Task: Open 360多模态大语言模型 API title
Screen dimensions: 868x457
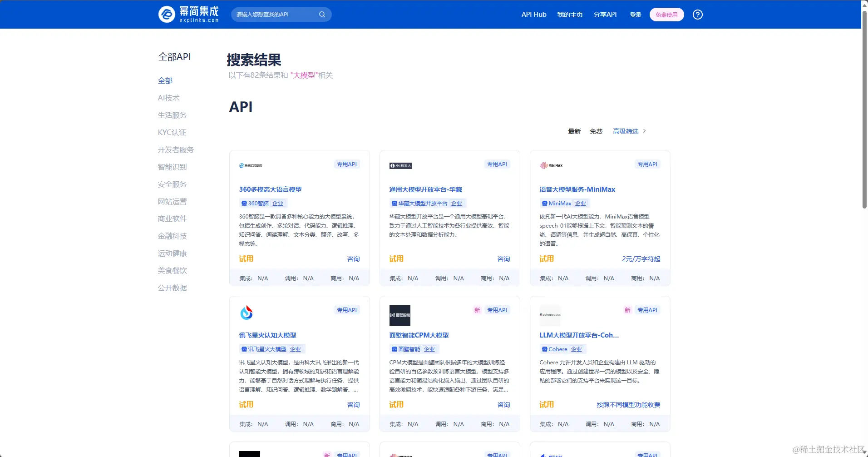Action: click(x=270, y=189)
